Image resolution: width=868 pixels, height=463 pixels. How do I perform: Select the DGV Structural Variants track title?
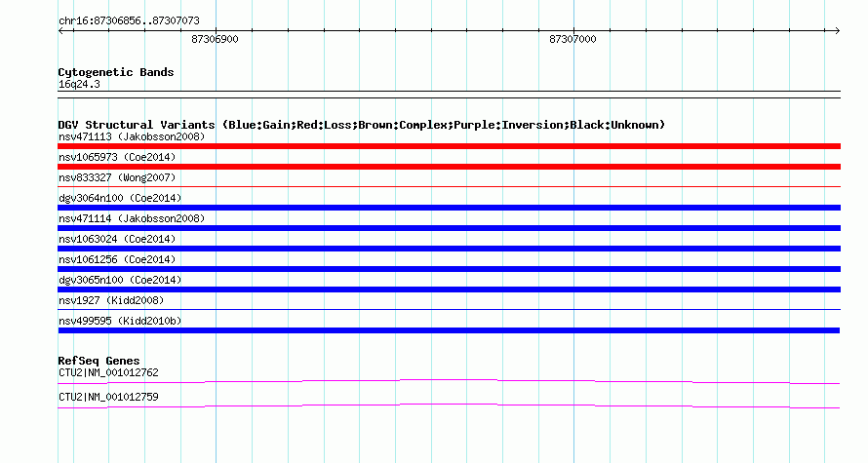tap(362, 125)
